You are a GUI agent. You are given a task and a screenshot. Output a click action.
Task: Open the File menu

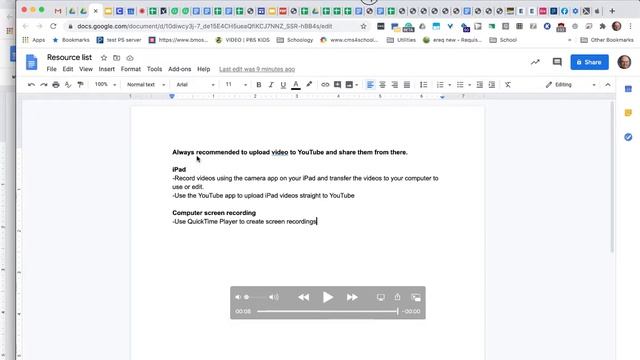[51, 69]
